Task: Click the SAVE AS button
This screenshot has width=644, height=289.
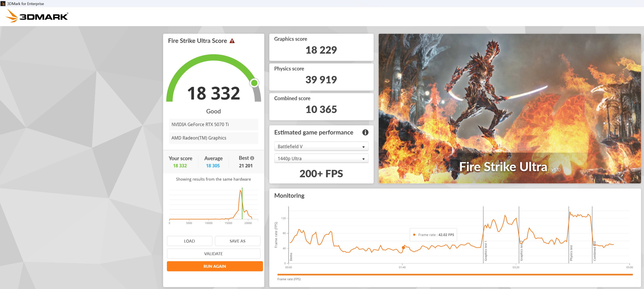Action: point(237,241)
